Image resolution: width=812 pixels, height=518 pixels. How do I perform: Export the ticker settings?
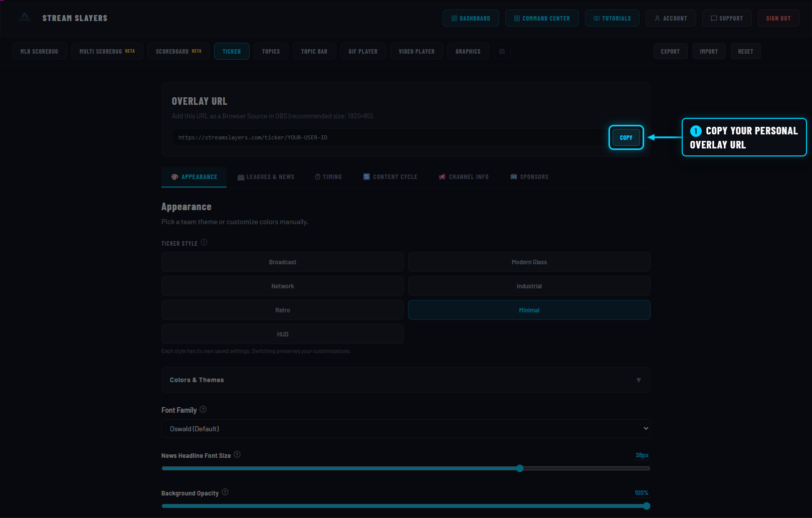click(671, 51)
